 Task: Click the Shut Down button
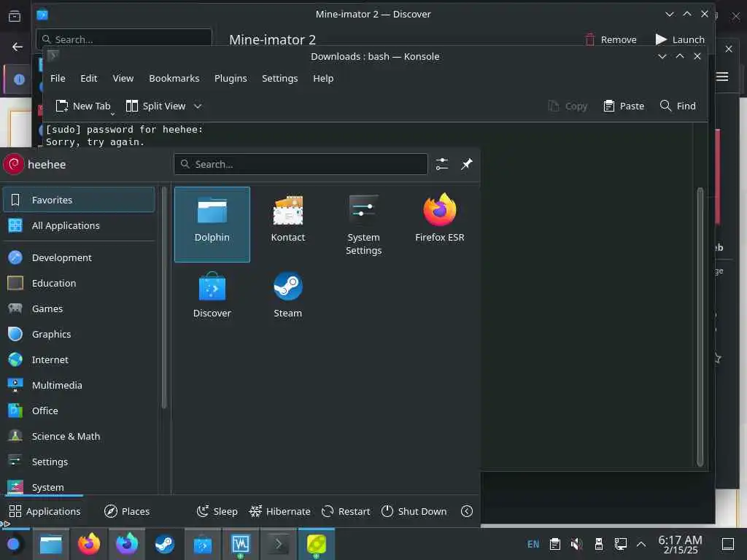tap(414, 511)
